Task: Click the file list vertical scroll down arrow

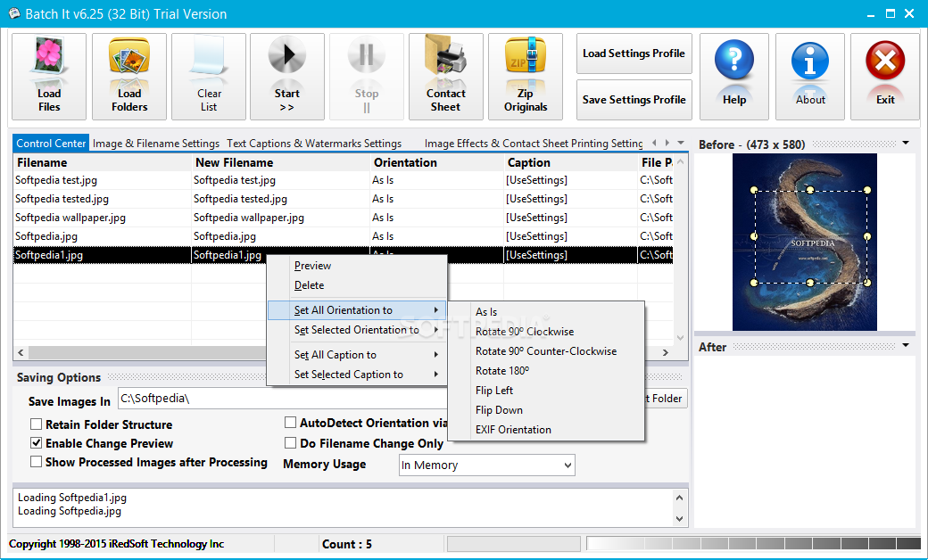Action: coord(680,338)
